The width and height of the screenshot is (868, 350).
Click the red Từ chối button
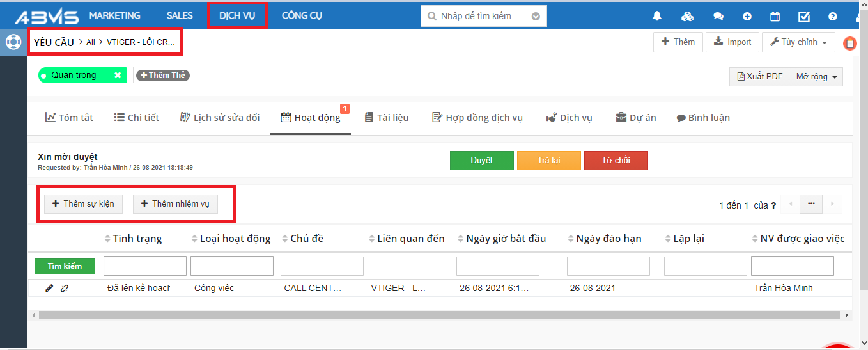coord(616,161)
